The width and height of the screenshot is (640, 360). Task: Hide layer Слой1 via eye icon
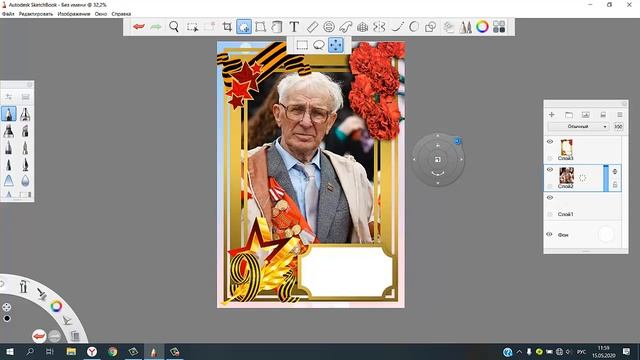(x=550, y=198)
